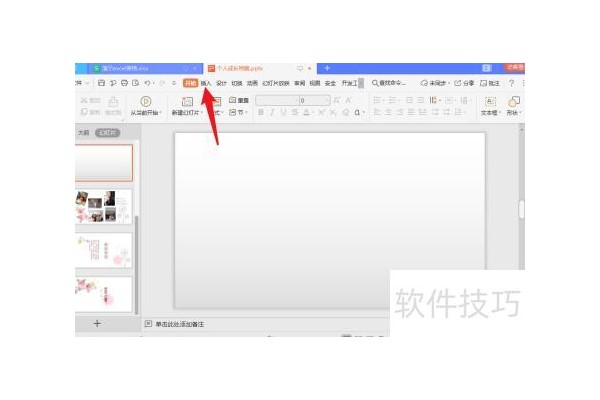600x400 pixels.
Task: Click the vertical scrollbar on slide area
Action: pyautogui.click(x=521, y=209)
